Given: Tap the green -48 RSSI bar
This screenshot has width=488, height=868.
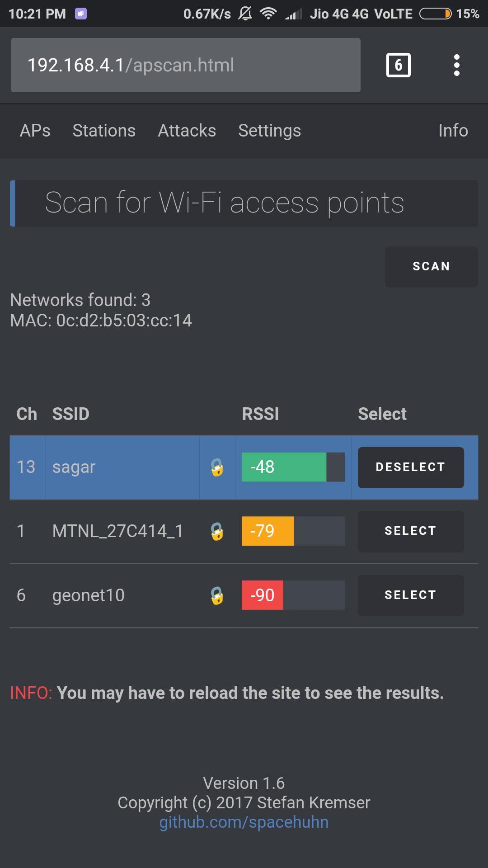Looking at the screenshot, I should (x=284, y=467).
